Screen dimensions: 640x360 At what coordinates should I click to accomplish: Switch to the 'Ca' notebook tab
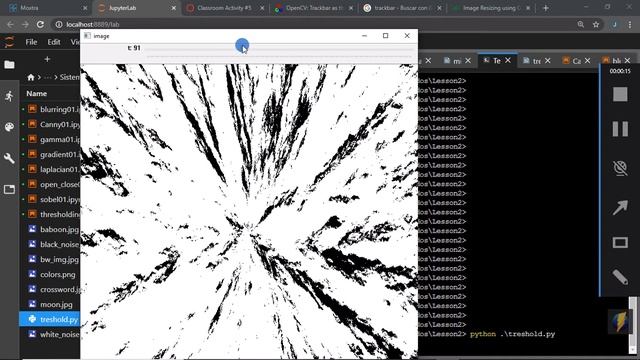(576, 61)
